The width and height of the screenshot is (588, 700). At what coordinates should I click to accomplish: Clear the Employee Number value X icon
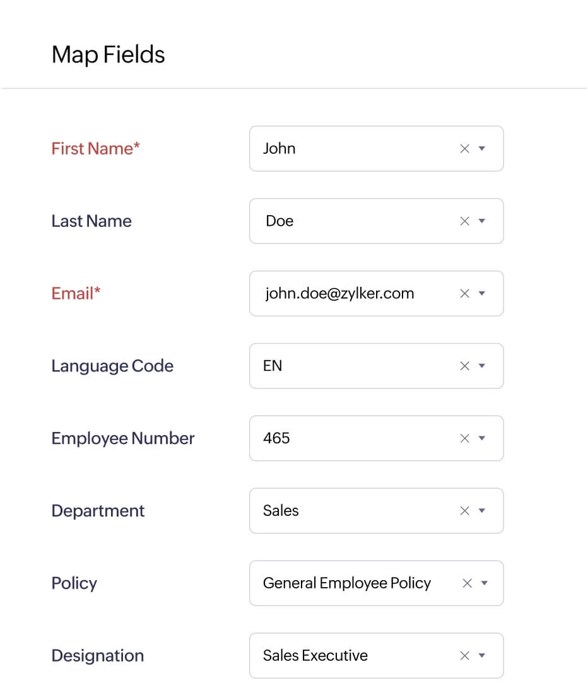click(465, 438)
